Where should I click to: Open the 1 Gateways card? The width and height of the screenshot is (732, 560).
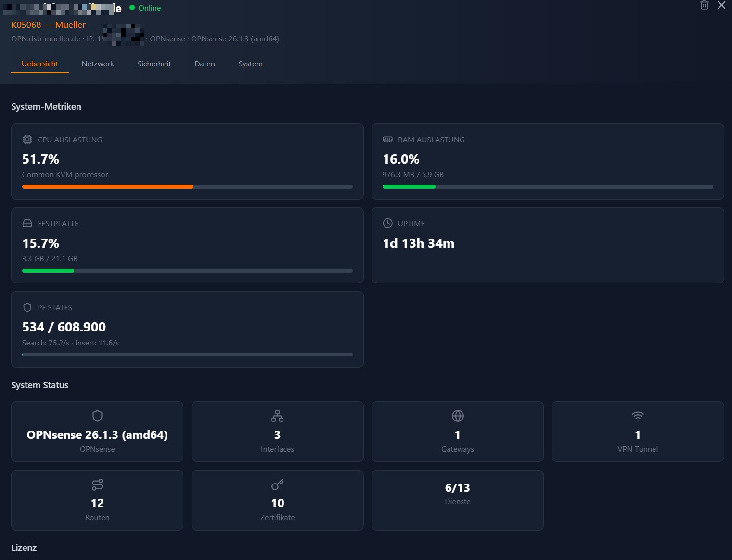tap(458, 432)
